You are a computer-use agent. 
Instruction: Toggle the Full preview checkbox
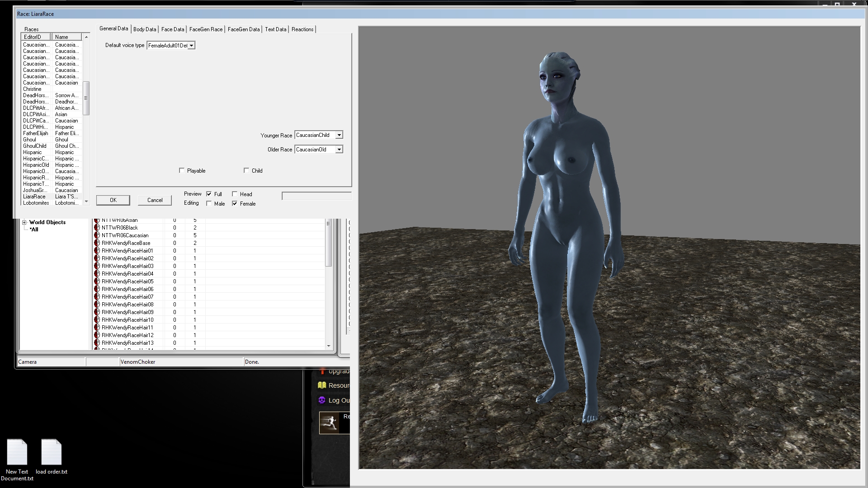pos(209,194)
